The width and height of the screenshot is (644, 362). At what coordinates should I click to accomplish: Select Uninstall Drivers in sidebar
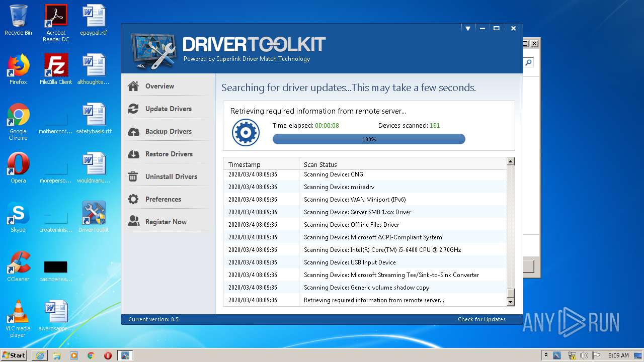168,176
